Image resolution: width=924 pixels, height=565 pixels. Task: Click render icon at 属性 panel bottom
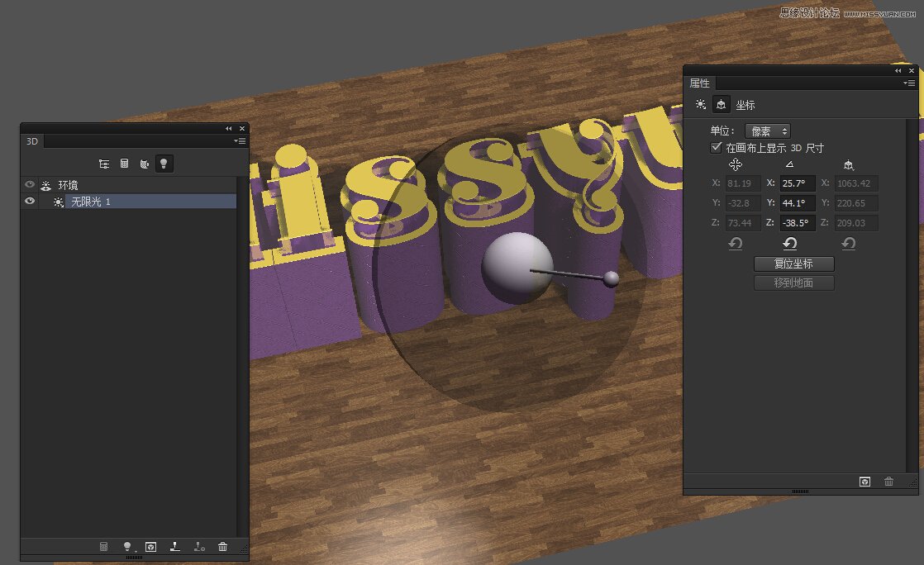(864, 482)
